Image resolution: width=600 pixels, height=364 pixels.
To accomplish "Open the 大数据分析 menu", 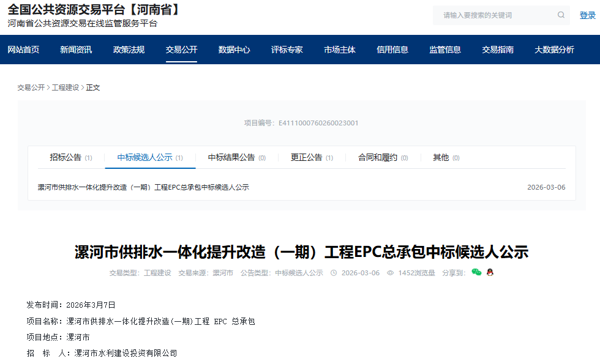I will point(554,50).
